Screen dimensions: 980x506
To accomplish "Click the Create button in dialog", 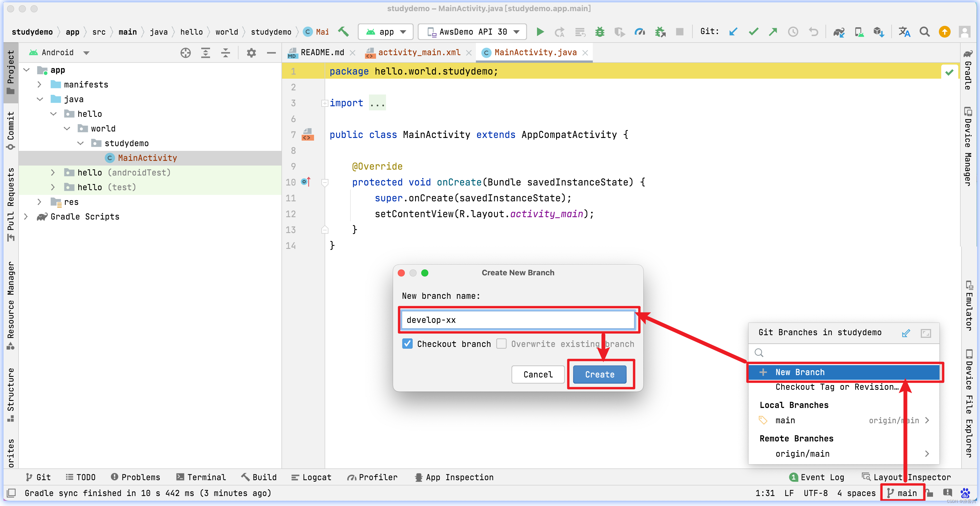I will coord(599,374).
